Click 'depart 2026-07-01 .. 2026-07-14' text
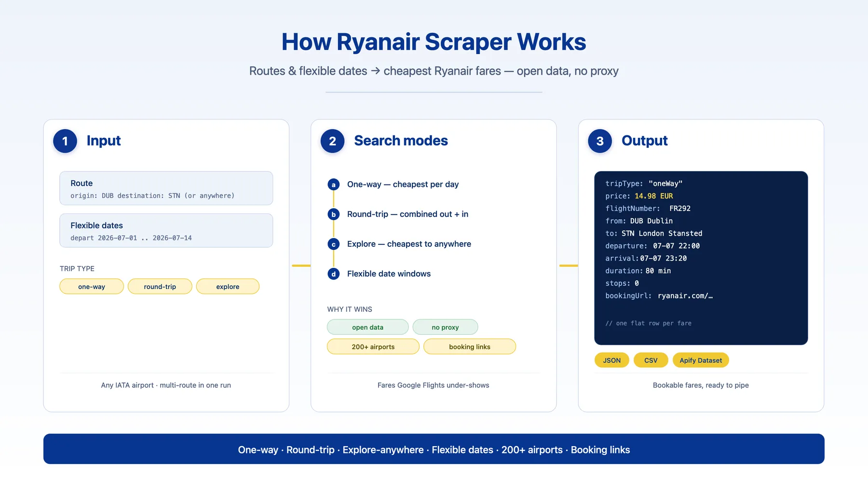 click(x=131, y=238)
